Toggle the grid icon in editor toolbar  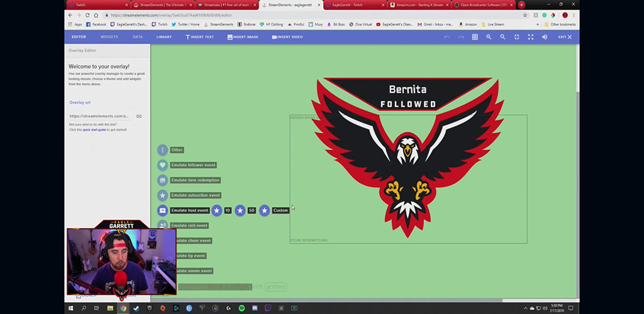475,37
